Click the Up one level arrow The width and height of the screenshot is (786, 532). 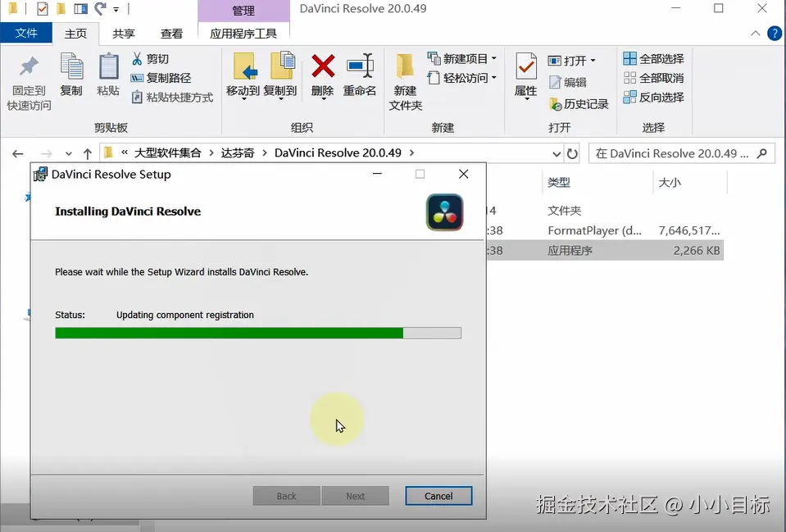pyautogui.click(x=88, y=153)
